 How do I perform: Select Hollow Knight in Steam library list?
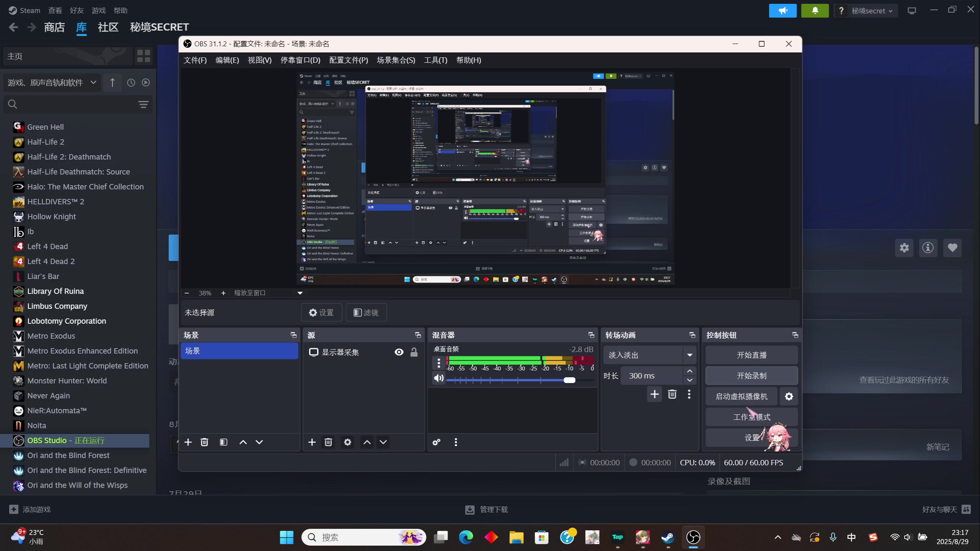coord(52,217)
